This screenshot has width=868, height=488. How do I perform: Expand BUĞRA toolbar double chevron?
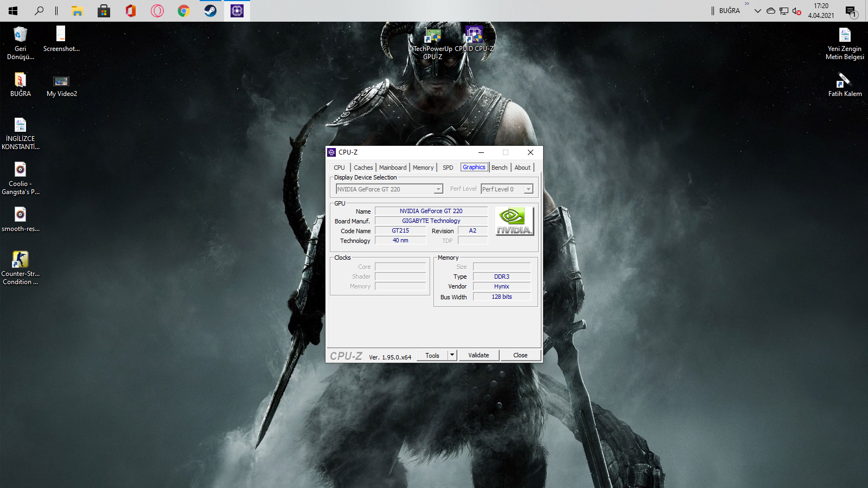[x=747, y=4]
